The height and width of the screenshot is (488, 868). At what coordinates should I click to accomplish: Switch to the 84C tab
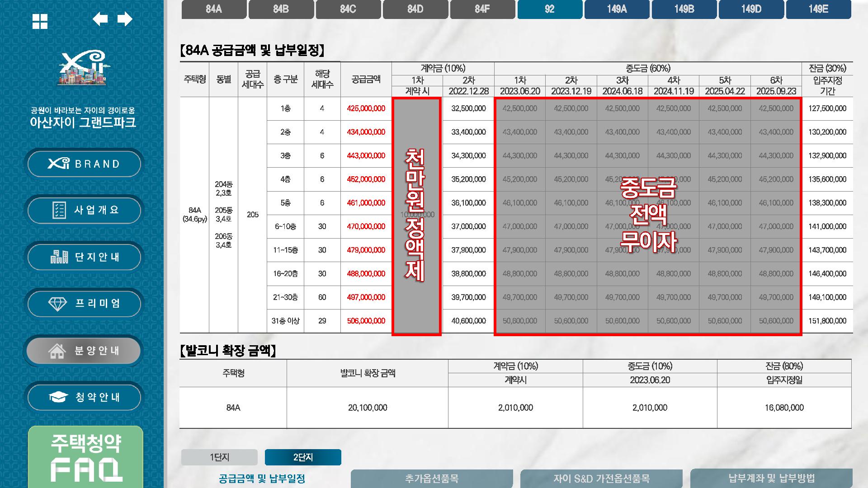click(348, 9)
